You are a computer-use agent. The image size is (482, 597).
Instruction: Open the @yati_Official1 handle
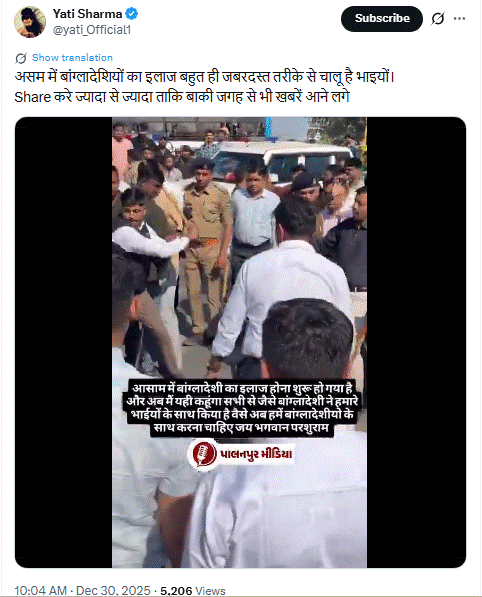tap(92, 30)
